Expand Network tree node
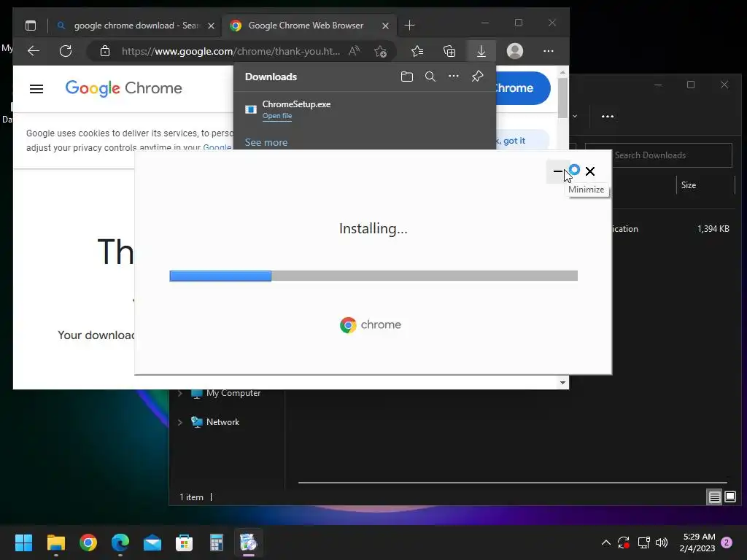Viewport: 747px width, 560px height. 180,422
